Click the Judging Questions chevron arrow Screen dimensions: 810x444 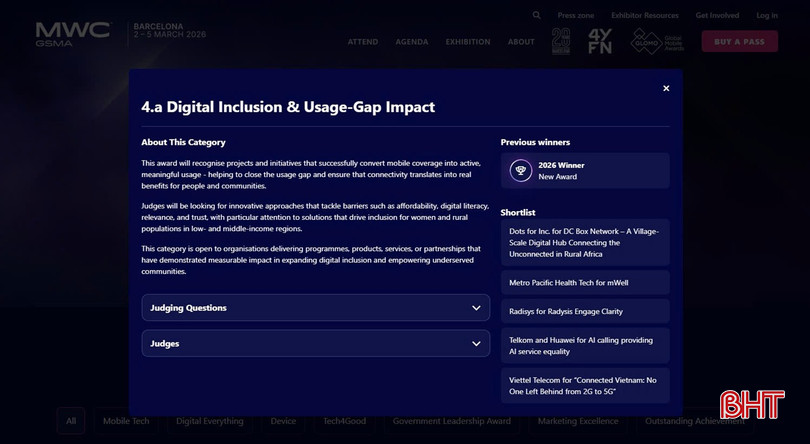click(x=476, y=308)
